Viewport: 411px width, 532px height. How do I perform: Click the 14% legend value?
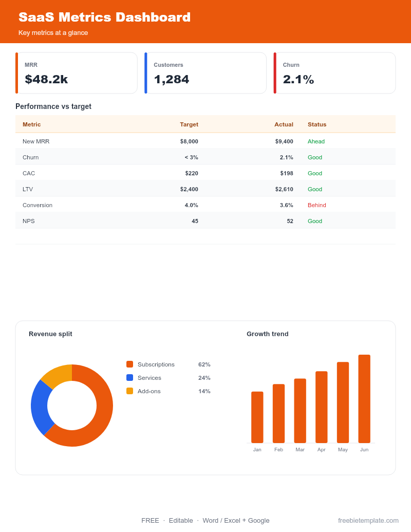click(204, 391)
